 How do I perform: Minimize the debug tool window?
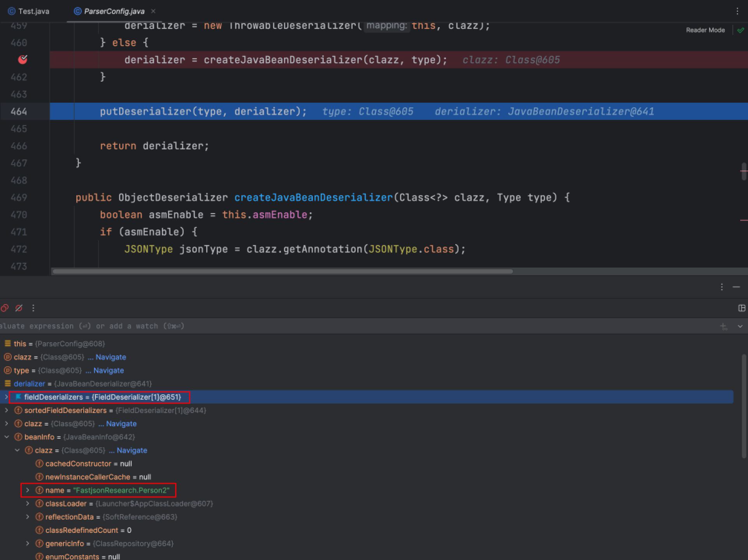(736, 287)
